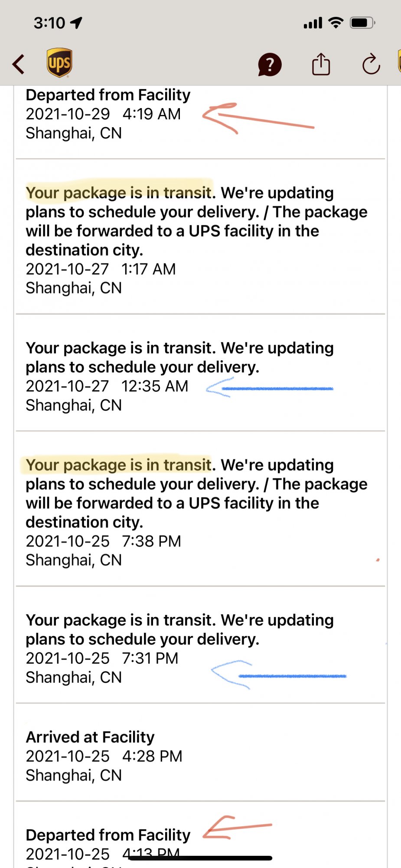Tap the back chevron arrow
Screen dimensions: 401x868
click(x=19, y=64)
